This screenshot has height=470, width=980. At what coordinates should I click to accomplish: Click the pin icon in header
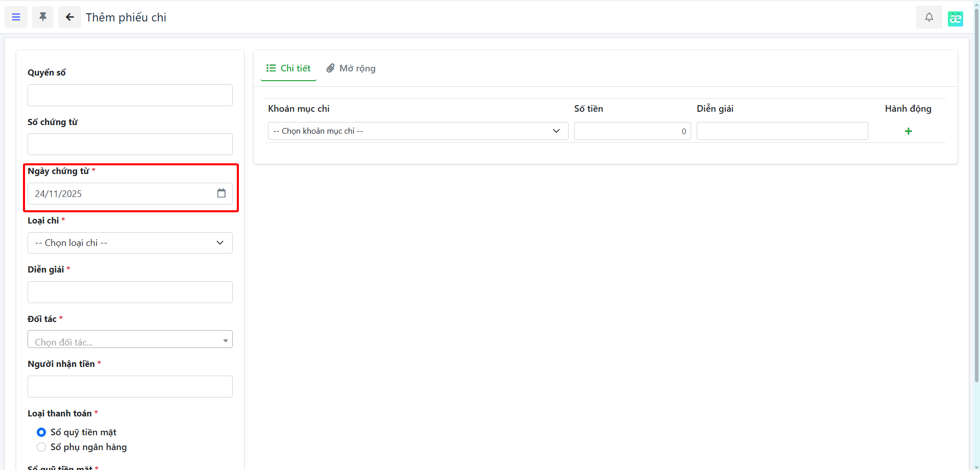coord(43,17)
